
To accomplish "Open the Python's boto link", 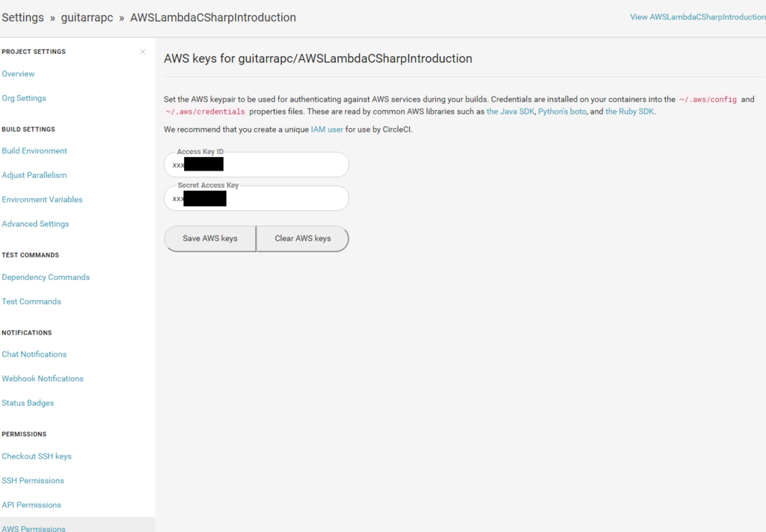I will point(562,111).
